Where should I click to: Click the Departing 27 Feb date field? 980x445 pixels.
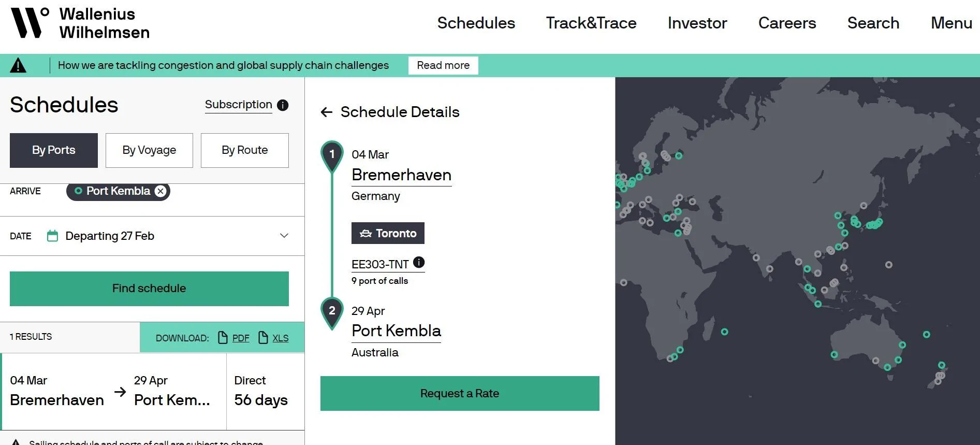152,236
